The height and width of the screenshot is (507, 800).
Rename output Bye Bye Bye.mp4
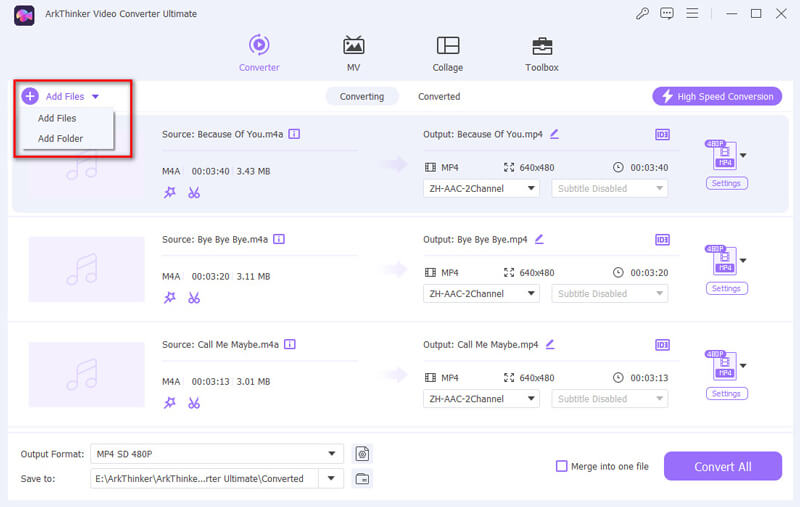pyautogui.click(x=539, y=239)
